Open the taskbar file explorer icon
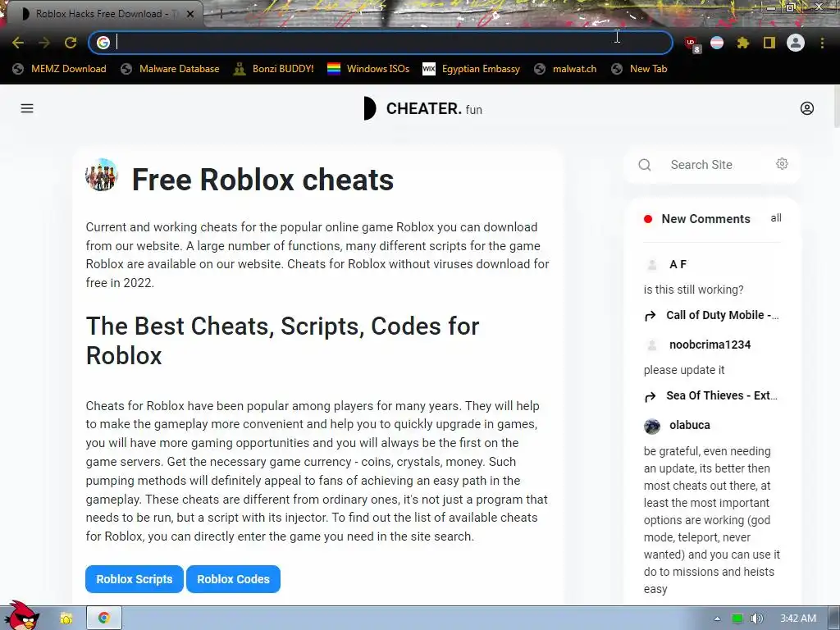 [66, 619]
